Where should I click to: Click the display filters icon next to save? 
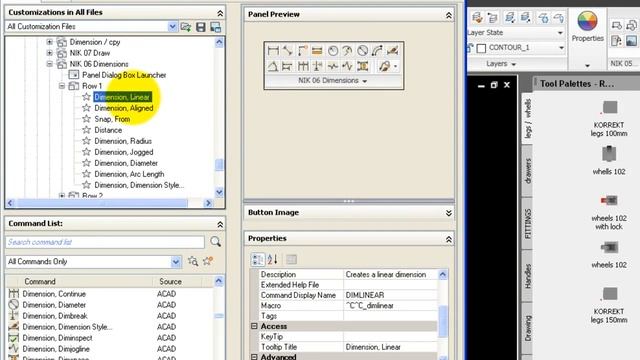pyautogui.click(x=216, y=27)
